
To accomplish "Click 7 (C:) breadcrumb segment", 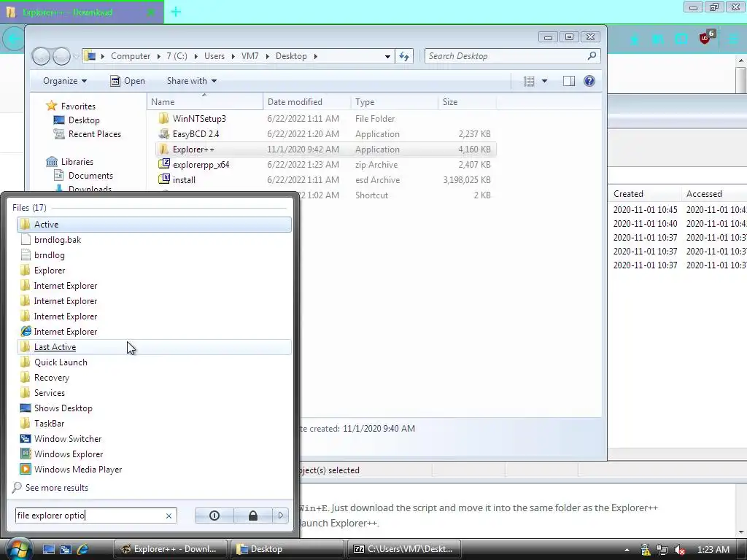I will tap(177, 56).
